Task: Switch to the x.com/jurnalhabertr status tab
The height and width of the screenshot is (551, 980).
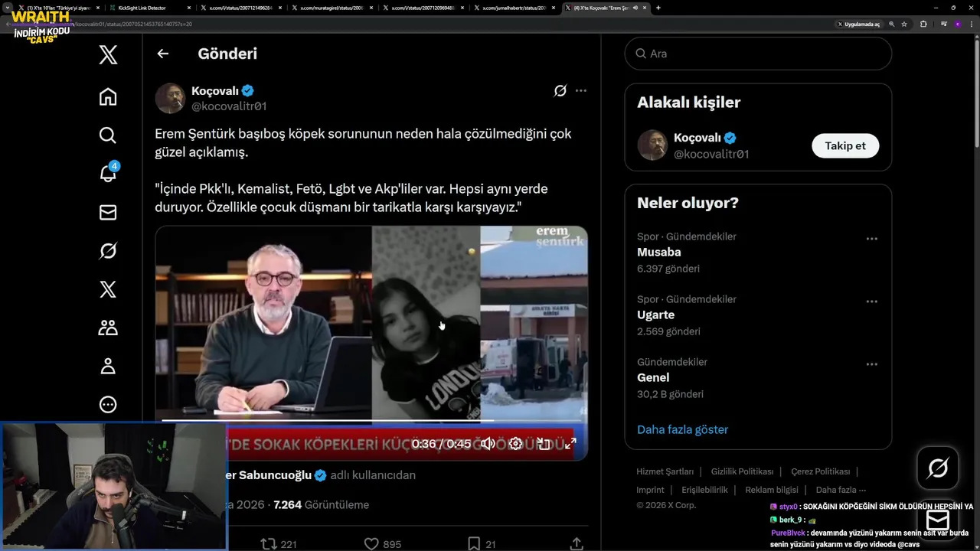Action: [515, 8]
